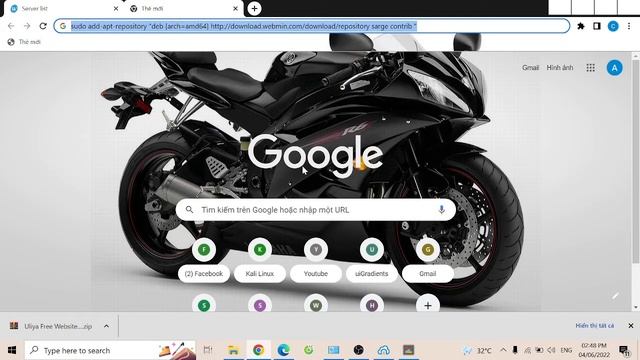Customize this page with pencil icon
Image resolution: width=640 pixels, height=360 pixels.
[615, 296]
